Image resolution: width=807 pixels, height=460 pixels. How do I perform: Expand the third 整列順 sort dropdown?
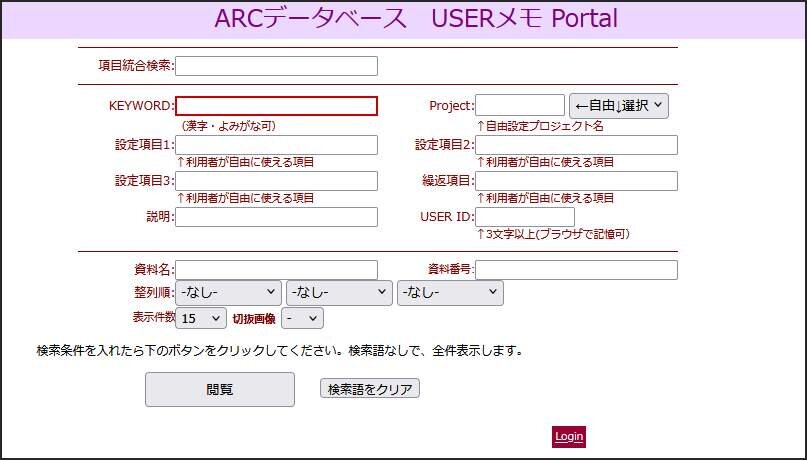[450, 293]
